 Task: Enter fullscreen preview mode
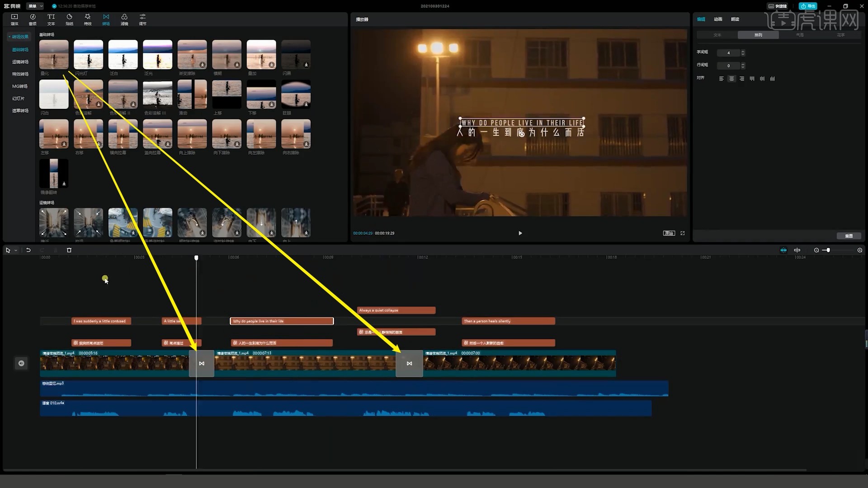click(683, 233)
